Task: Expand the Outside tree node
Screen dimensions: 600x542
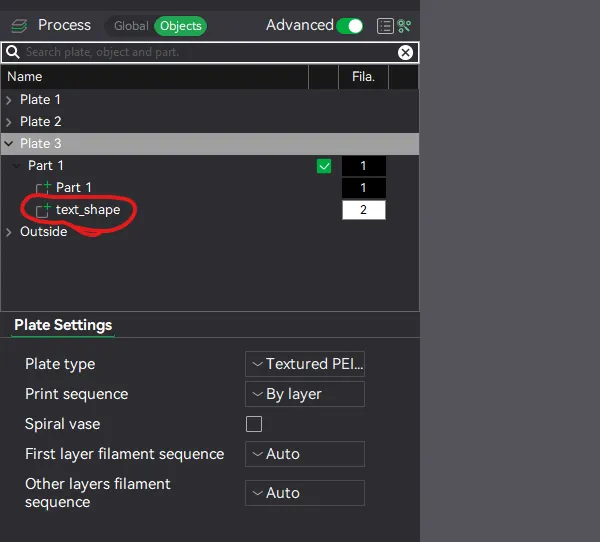Action: pos(9,232)
